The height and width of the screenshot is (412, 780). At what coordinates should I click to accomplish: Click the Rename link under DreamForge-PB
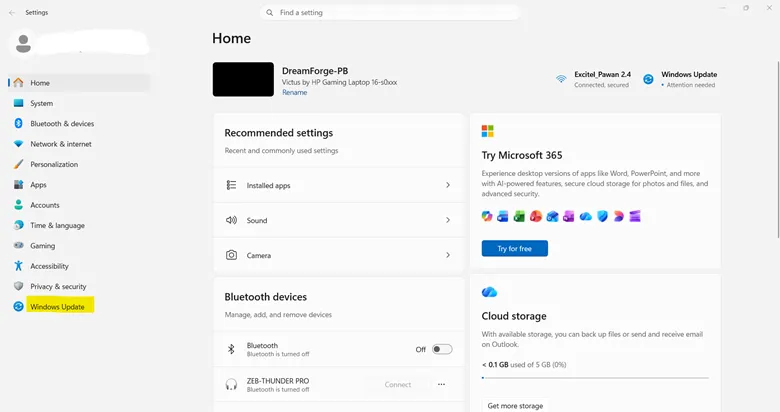pyautogui.click(x=294, y=93)
